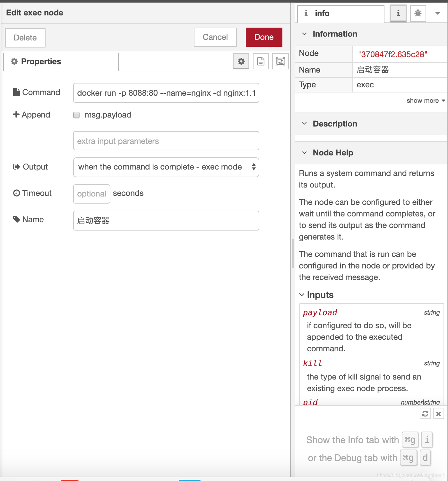Expand node details with show more

[x=426, y=101]
